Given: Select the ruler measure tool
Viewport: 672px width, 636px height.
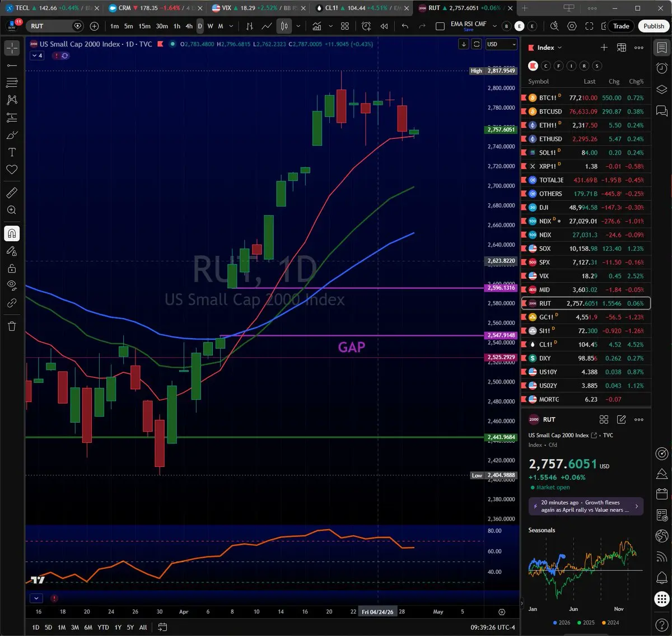Looking at the screenshot, I should [12, 193].
